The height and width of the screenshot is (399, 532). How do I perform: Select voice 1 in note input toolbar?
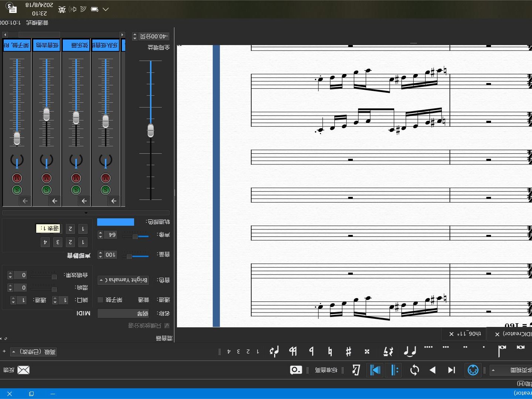(x=258, y=351)
